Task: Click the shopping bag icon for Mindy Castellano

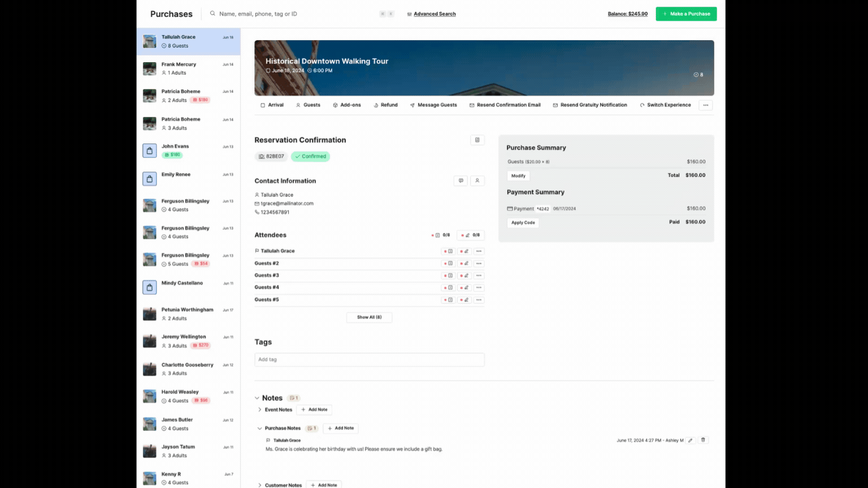Action: click(x=150, y=287)
